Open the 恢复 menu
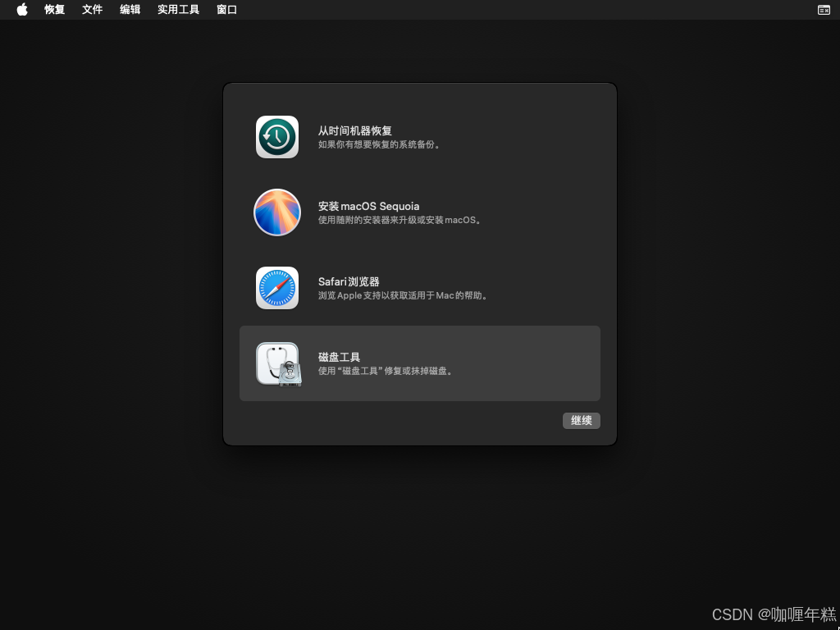 (x=55, y=10)
